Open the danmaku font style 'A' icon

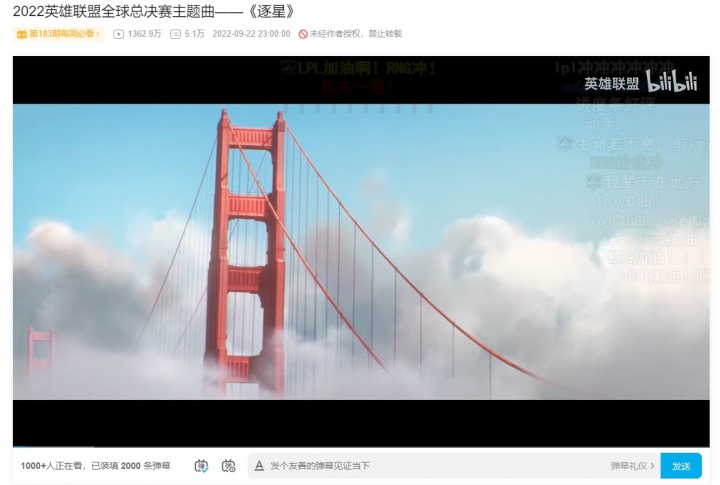(x=259, y=466)
